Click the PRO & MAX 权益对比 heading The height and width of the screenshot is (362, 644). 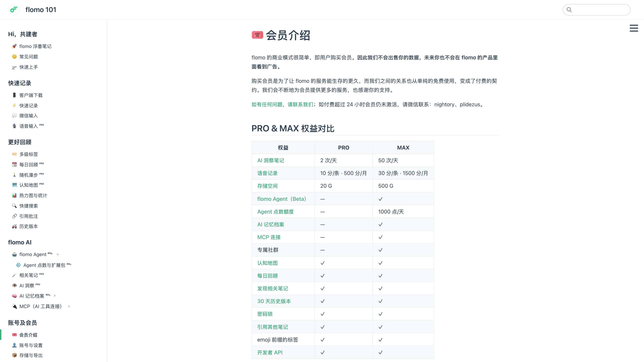293,128
